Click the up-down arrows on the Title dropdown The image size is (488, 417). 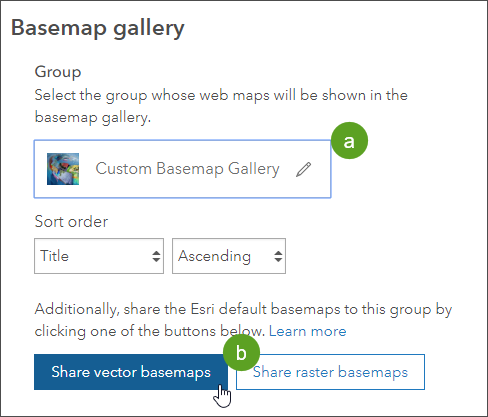[156, 256]
